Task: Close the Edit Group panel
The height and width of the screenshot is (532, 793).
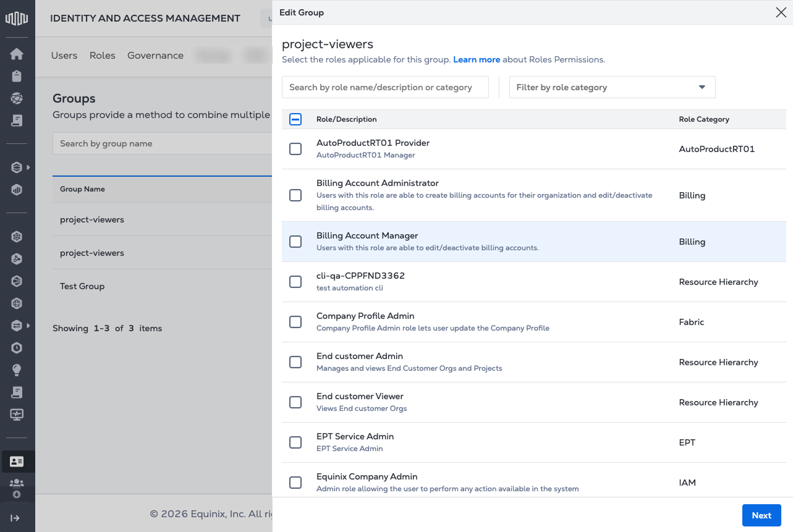Action: coord(781,12)
